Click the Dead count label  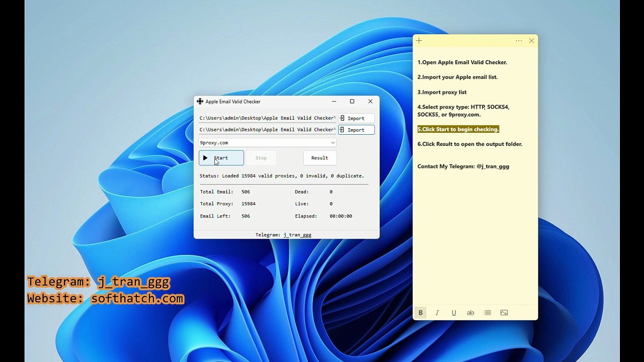tap(302, 192)
